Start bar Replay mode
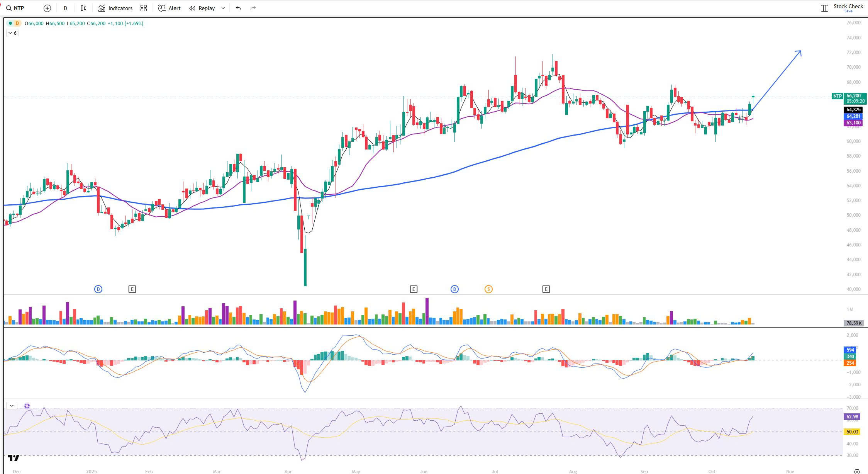The width and height of the screenshot is (868, 474). 202,8
